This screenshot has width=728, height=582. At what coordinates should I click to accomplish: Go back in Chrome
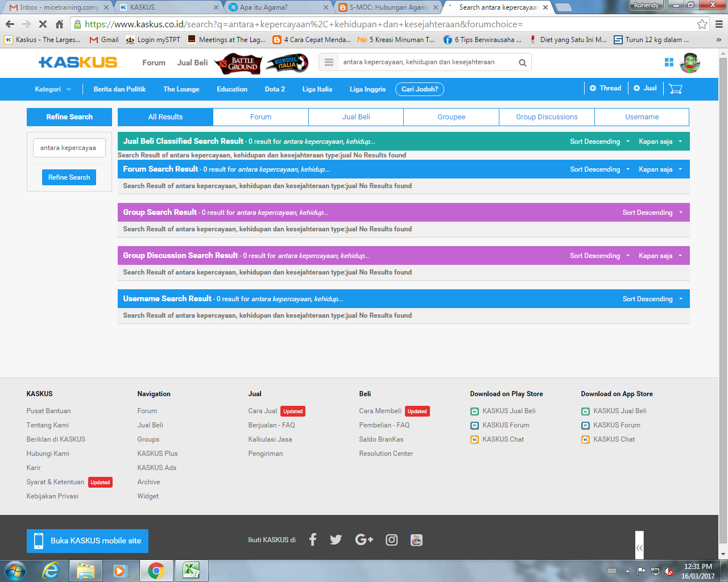click(10, 24)
